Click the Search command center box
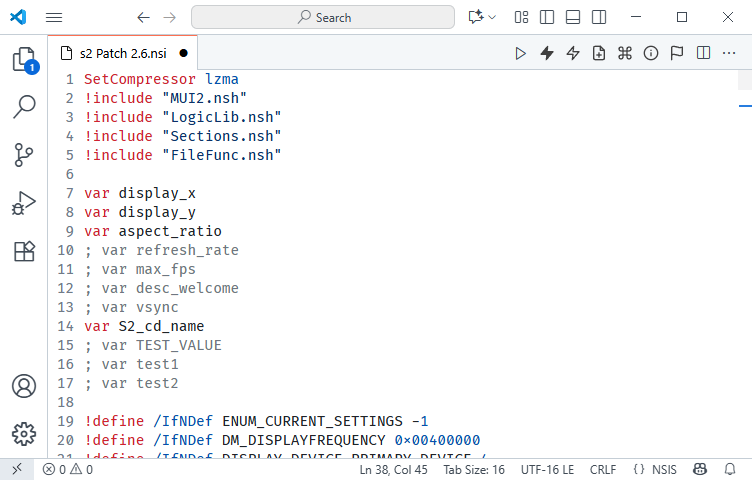The width and height of the screenshot is (752, 480). [x=324, y=17]
